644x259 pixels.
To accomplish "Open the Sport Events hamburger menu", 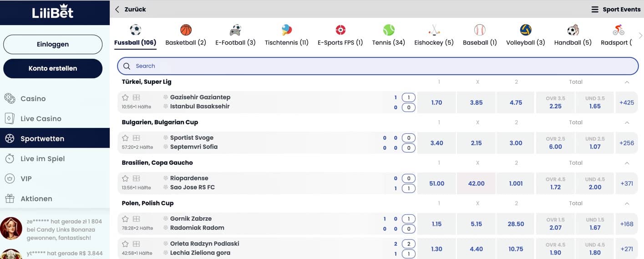I will 595,10.
